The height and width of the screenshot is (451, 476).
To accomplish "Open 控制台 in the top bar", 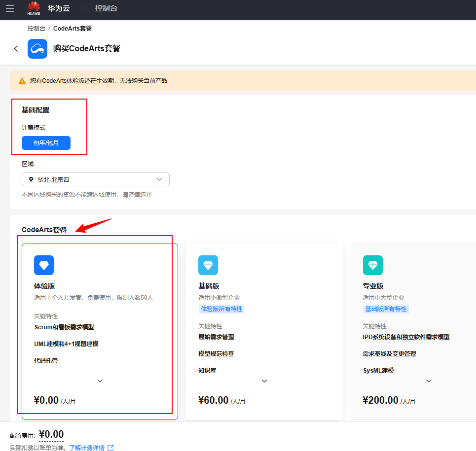I will pyautogui.click(x=106, y=8).
